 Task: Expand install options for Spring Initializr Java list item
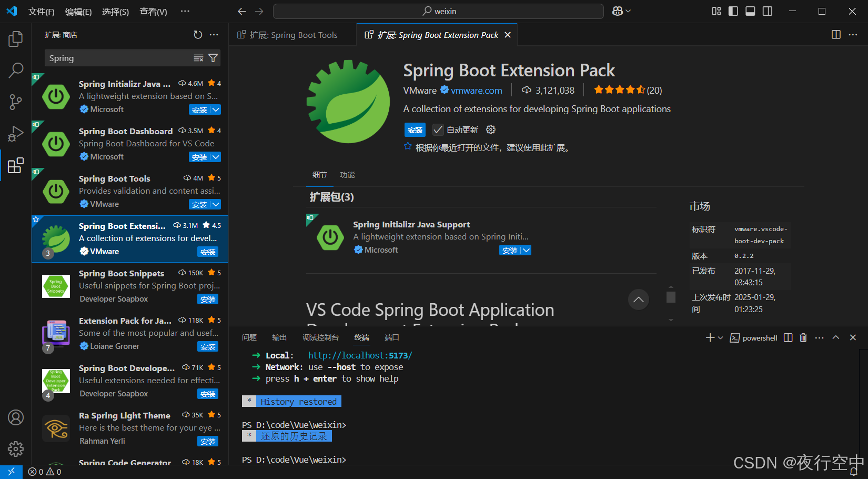(x=216, y=109)
